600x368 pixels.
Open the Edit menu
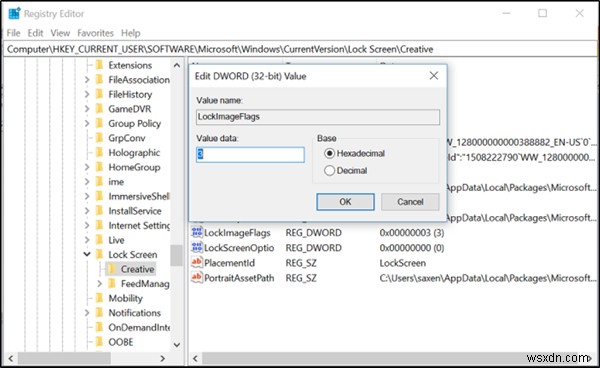[35, 33]
